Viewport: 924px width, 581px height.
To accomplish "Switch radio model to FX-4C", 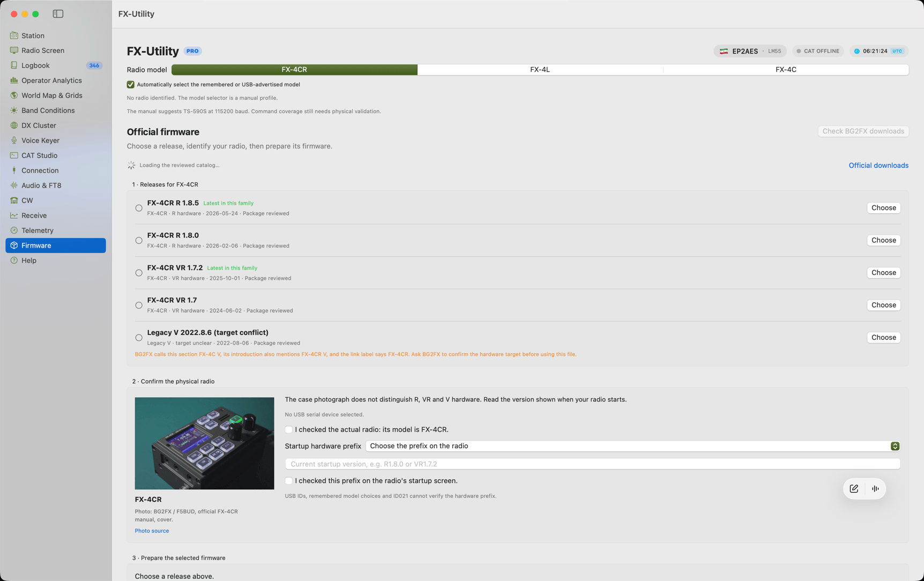I will pos(786,70).
